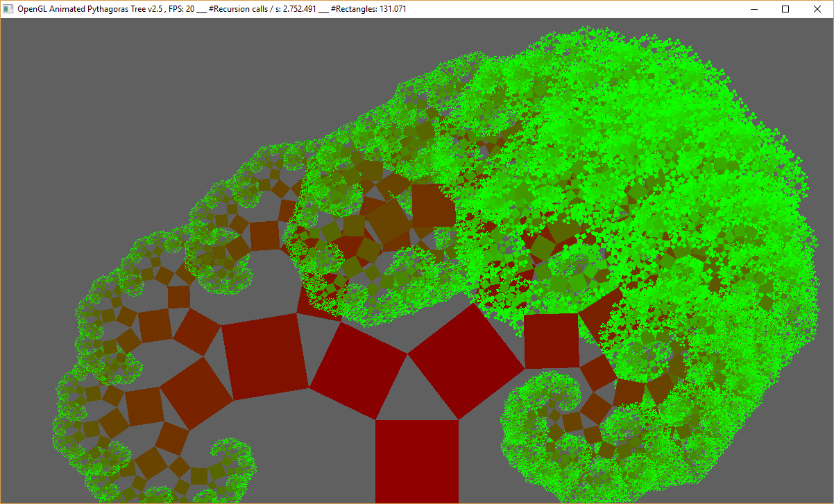The width and height of the screenshot is (834, 504).
Task: Click the red trunk rectangle at bottom center
Action: (x=416, y=461)
